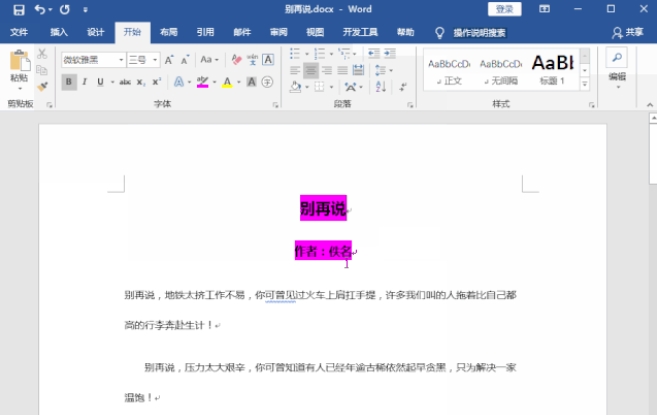This screenshot has width=657, height=415.
Task: Click distributed alignment icon
Action: click(x=359, y=70)
